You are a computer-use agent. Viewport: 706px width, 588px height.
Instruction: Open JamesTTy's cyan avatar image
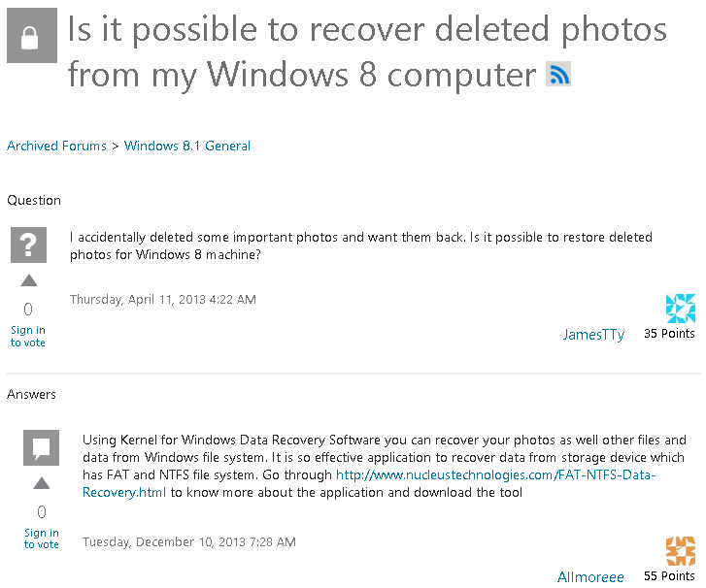pos(681,309)
